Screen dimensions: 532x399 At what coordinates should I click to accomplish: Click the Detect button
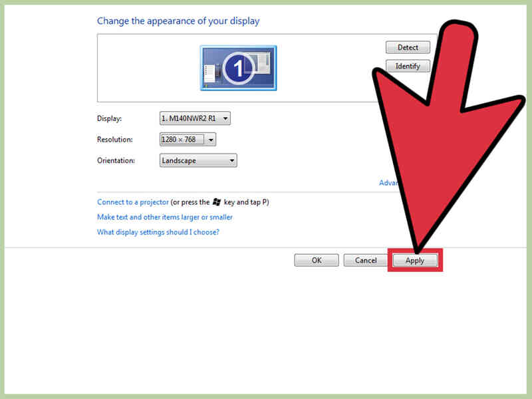click(x=408, y=47)
